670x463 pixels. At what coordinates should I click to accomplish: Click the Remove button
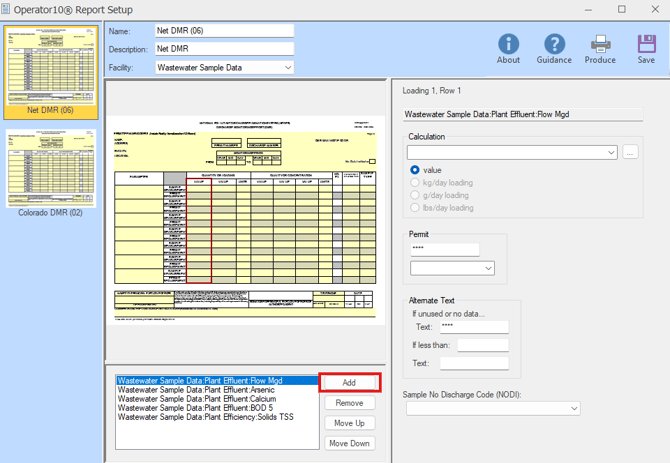point(349,403)
